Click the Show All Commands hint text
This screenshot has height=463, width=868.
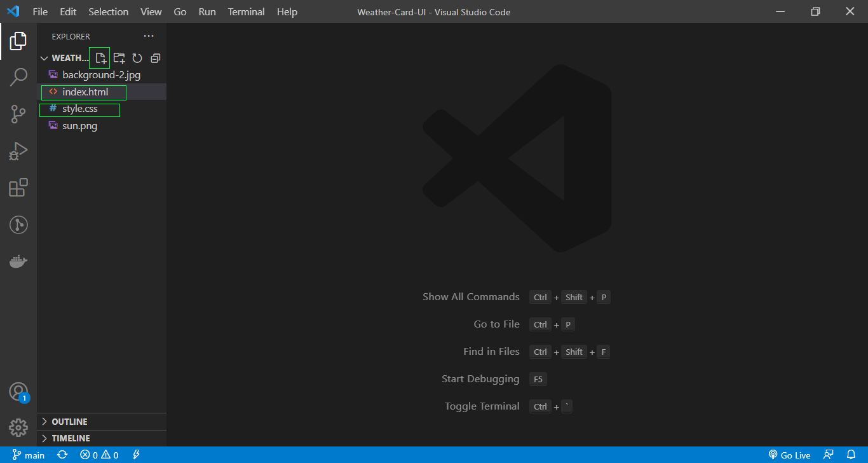pos(471,297)
